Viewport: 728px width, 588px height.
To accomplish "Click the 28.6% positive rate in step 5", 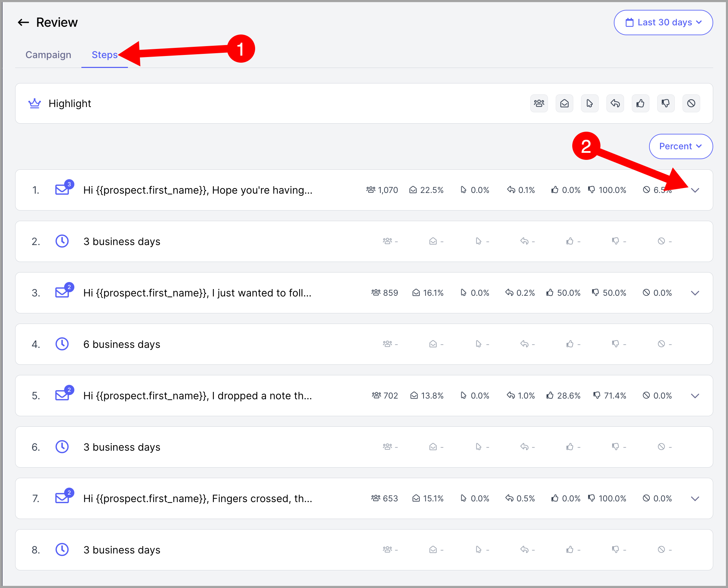I will (563, 396).
